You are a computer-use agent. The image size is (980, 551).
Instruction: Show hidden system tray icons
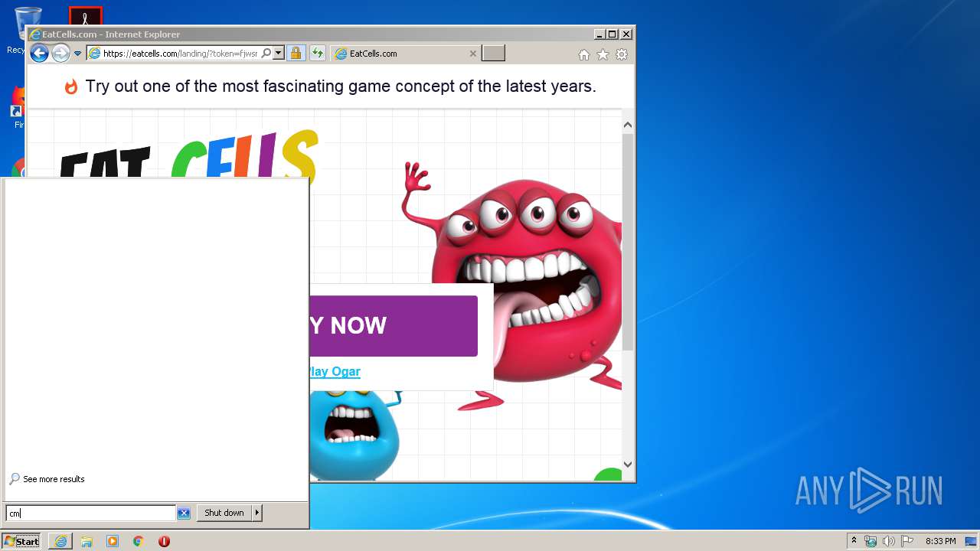click(854, 541)
